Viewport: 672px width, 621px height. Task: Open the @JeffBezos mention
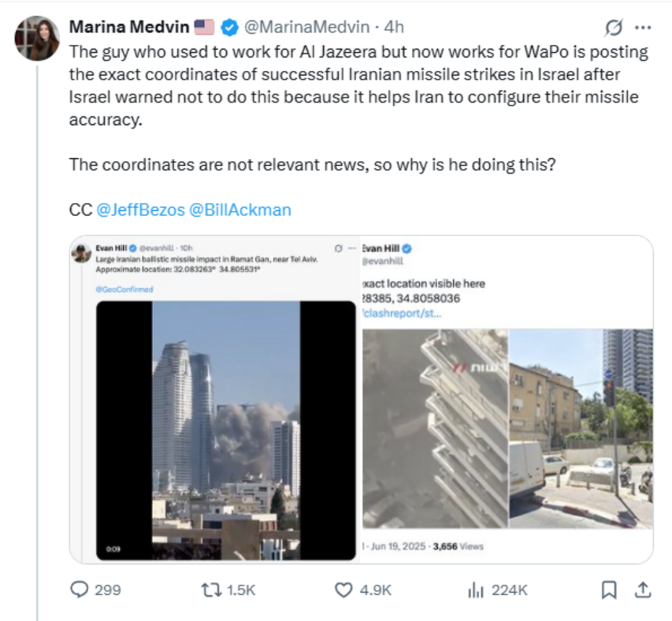[x=141, y=210]
